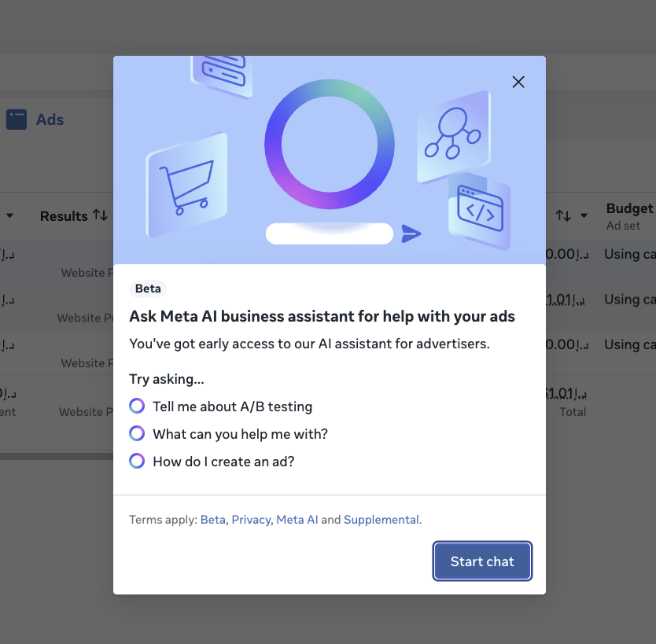Click the sort arrows left of Budget column
This screenshot has height=644, width=656.
(563, 215)
